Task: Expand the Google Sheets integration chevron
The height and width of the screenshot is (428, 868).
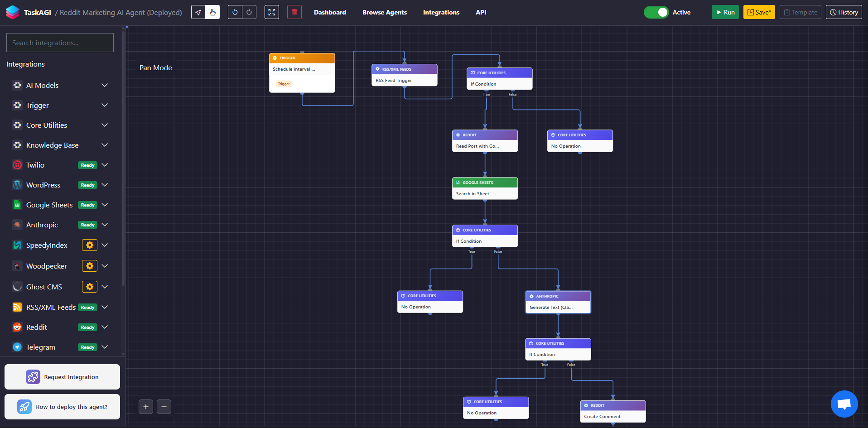Action: click(x=105, y=205)
